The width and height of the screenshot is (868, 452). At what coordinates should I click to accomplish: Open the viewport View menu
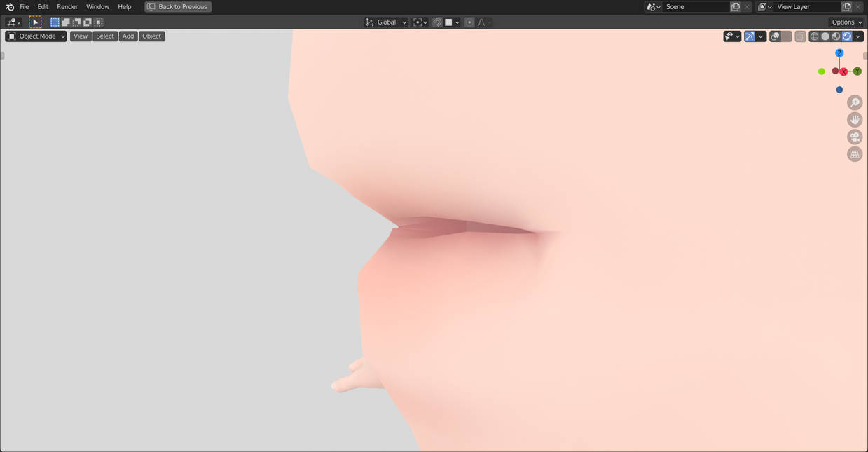pos(81,36)
